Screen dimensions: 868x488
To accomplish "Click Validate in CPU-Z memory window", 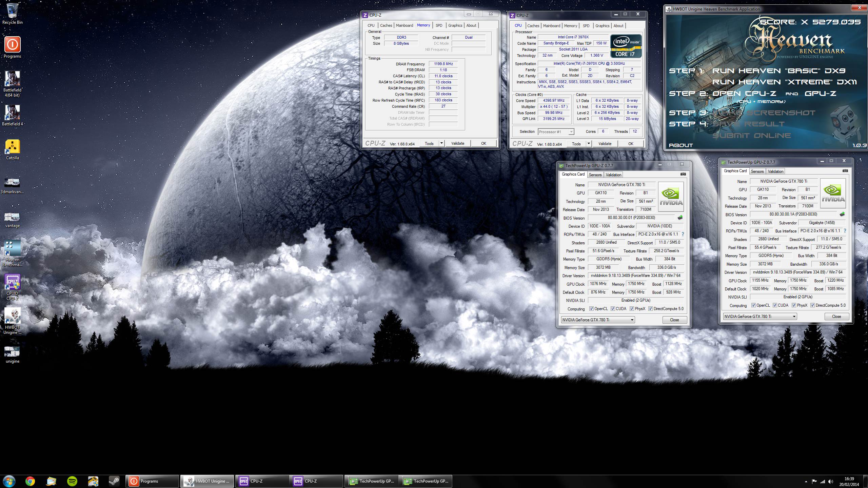I will click(x=458, y=143).
